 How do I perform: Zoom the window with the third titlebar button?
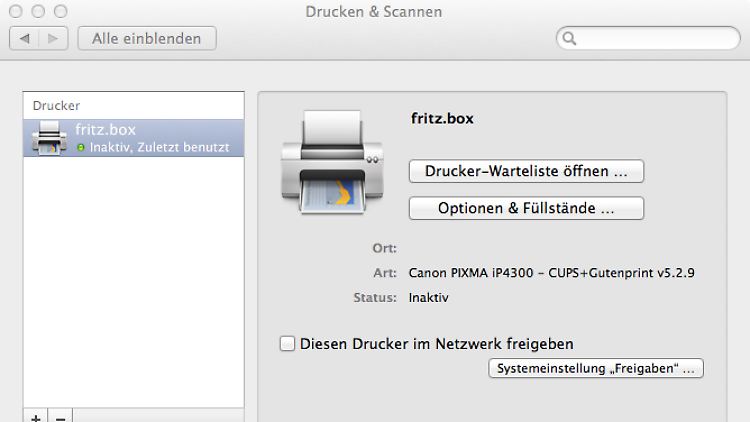(x=60, y=12)
